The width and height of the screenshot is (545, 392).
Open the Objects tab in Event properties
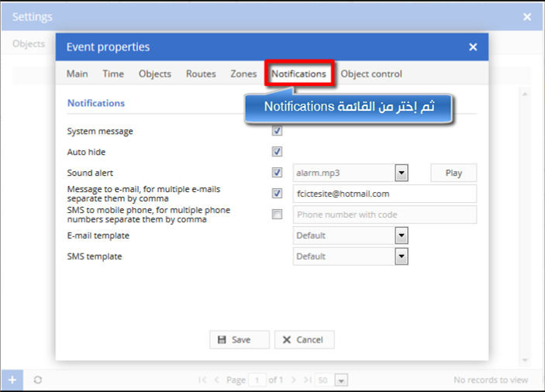point(155,74)
